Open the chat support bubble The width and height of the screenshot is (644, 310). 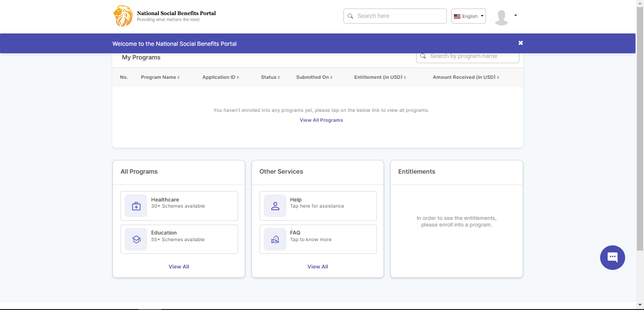(x=612, y=258)
